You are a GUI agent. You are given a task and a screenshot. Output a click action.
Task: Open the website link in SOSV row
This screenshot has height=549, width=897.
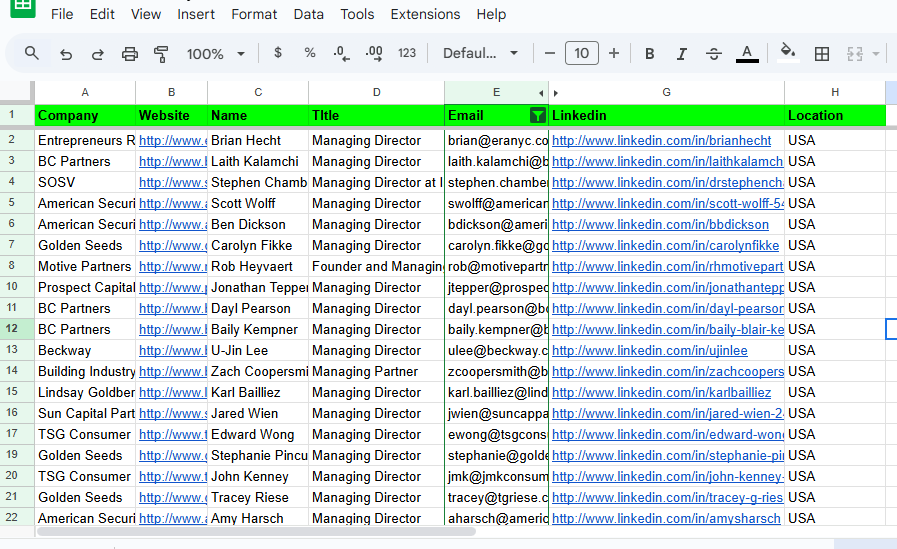[173, 182]
